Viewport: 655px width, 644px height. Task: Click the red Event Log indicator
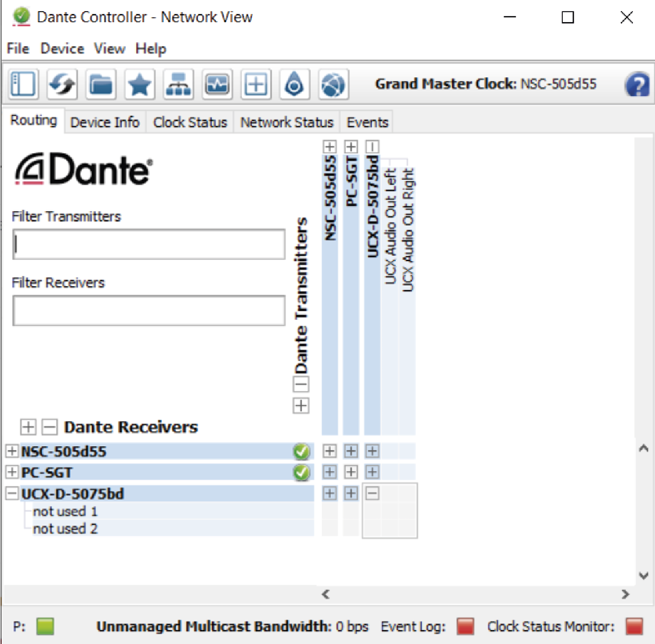(465, 627)
